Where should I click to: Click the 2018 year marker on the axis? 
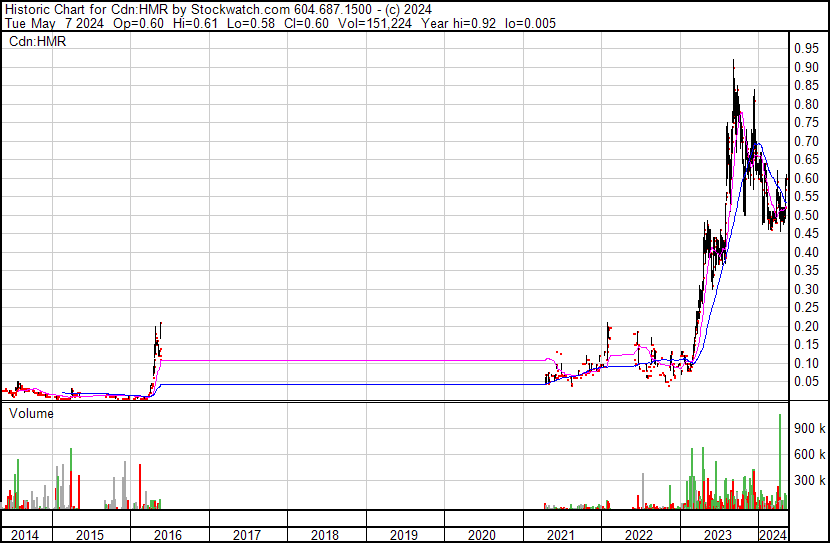pos(325,535)
